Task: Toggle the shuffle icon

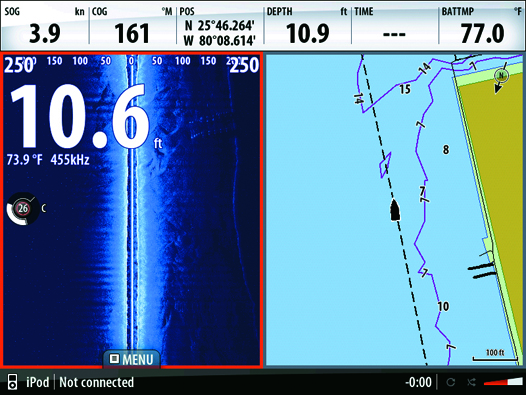Action: (471, 382)
